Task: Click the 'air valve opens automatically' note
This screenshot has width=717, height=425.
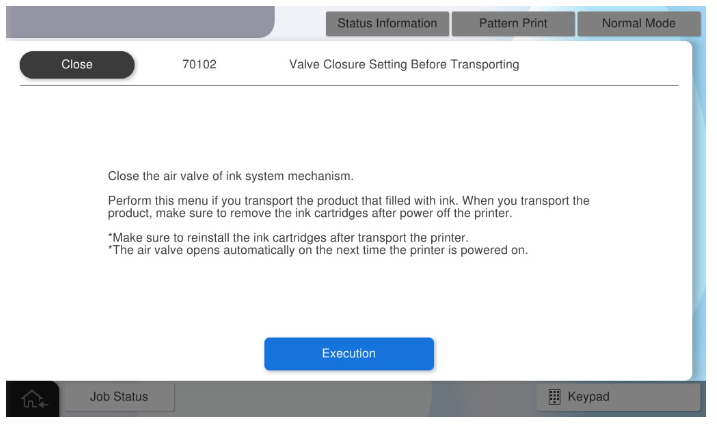Action: [x=317, y=250]
